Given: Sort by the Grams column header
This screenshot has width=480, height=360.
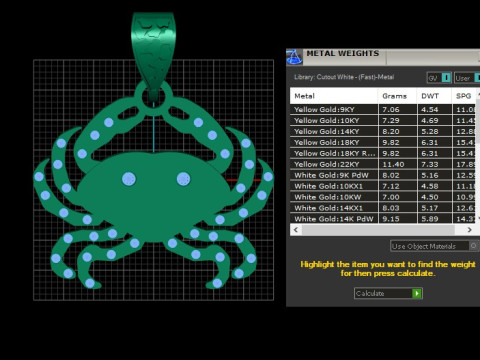Looking at the screenshot, I should tap(397, 96).
